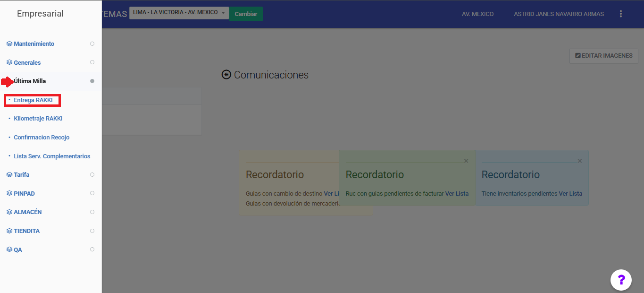Click the Tarifa layers icon
The height and width of the screenshot is (293, 644).
9,175
